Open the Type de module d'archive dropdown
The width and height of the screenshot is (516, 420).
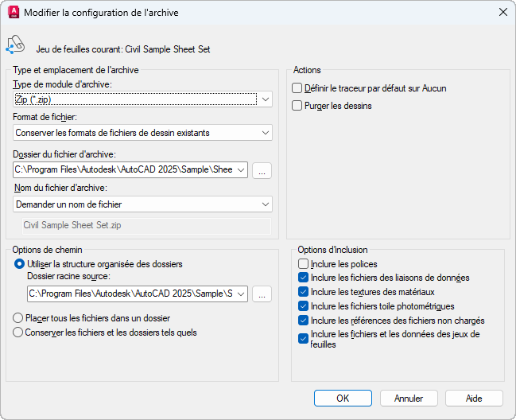[266, 99]
